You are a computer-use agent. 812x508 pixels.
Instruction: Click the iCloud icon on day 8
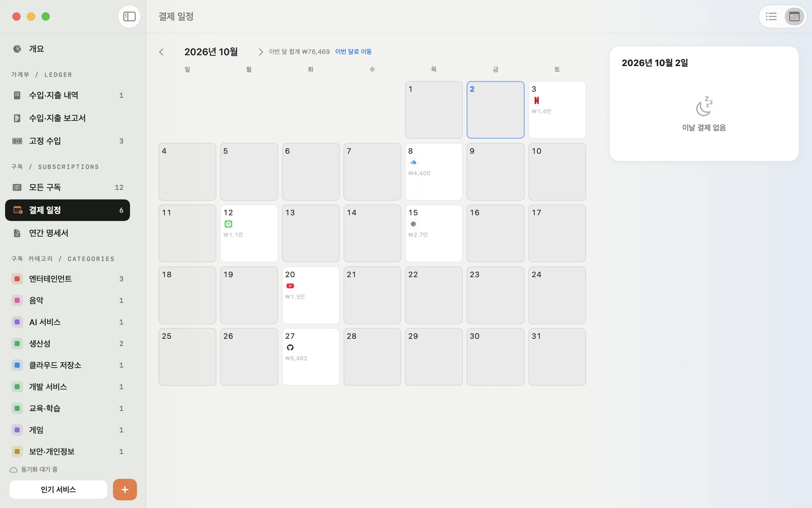[x=413, y=162]
